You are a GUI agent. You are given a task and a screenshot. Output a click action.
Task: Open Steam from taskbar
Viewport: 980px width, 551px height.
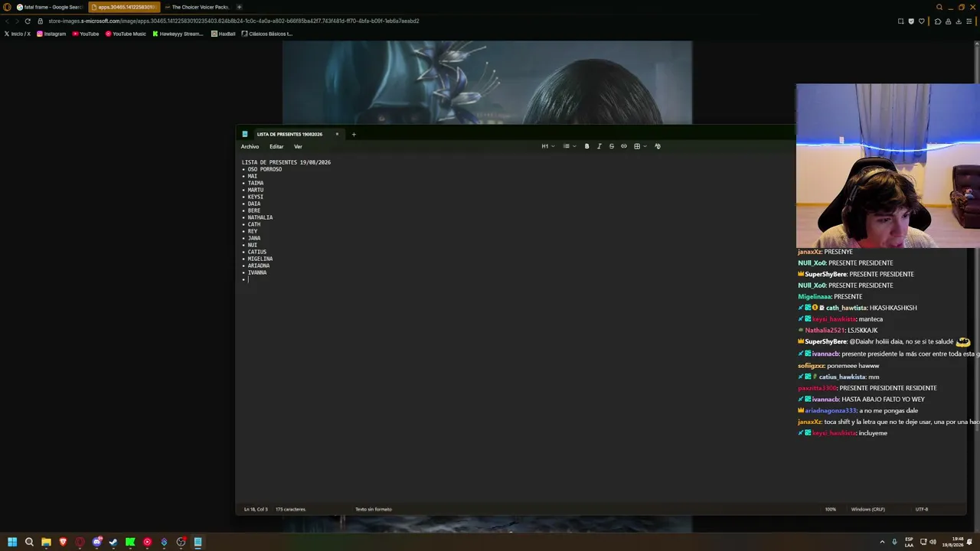coord(113,542)
